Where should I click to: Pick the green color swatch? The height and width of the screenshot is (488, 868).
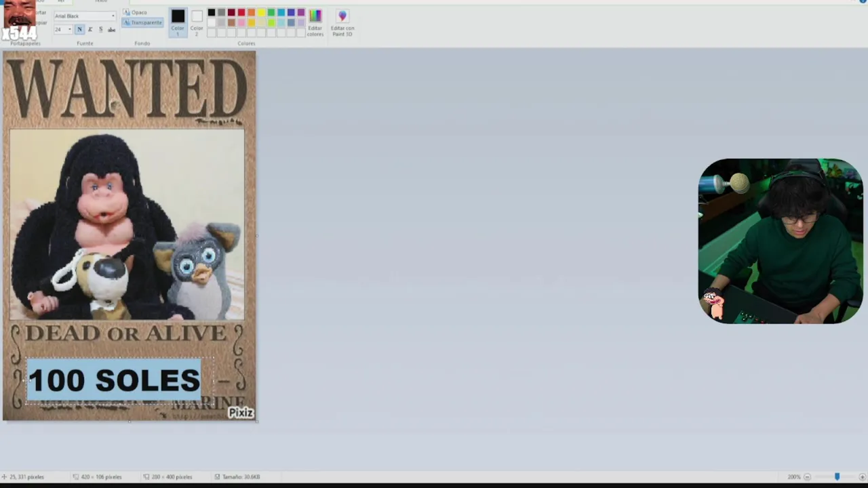(x=271, y=12)
